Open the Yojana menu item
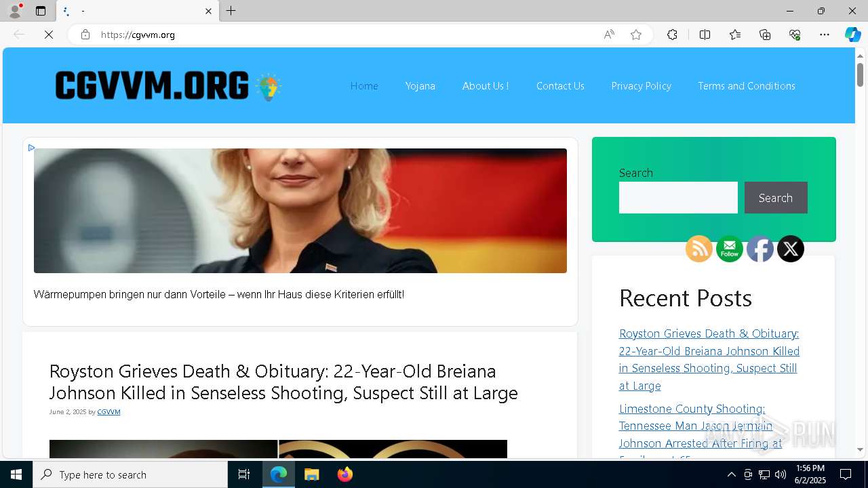Screen dimensions: 868x488 [420, 86]
